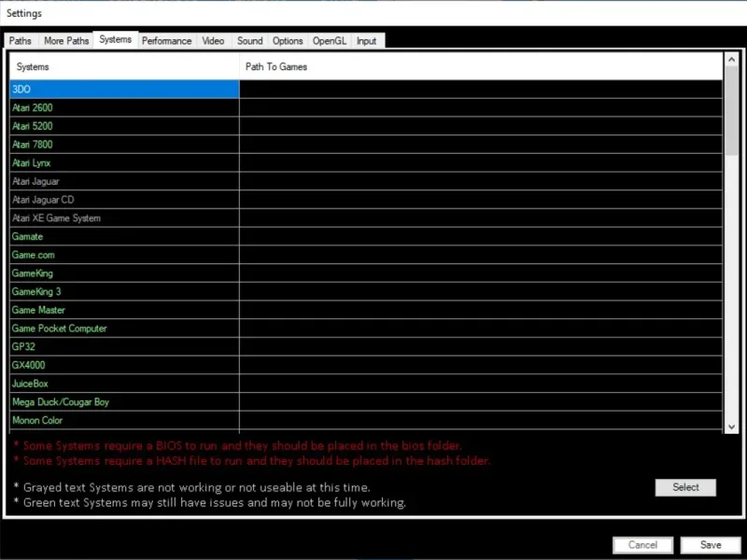Save the settings

(x=711, y=545)
